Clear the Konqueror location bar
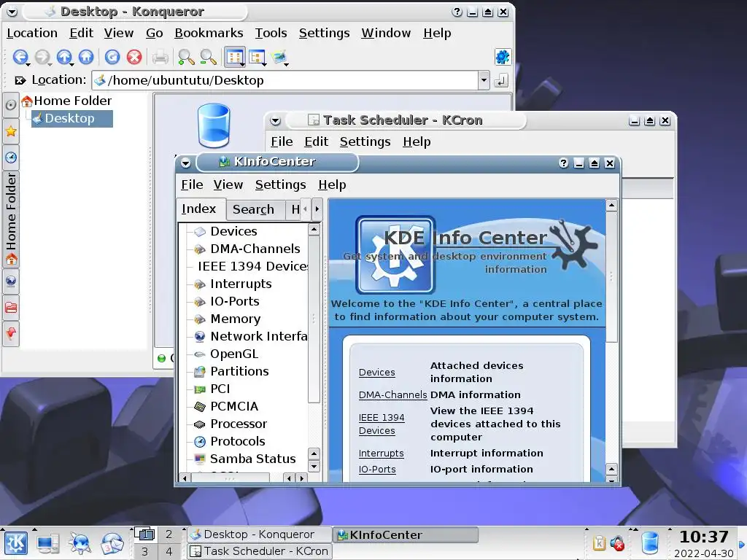Screen dimensions: 747x560 [20, 80]
